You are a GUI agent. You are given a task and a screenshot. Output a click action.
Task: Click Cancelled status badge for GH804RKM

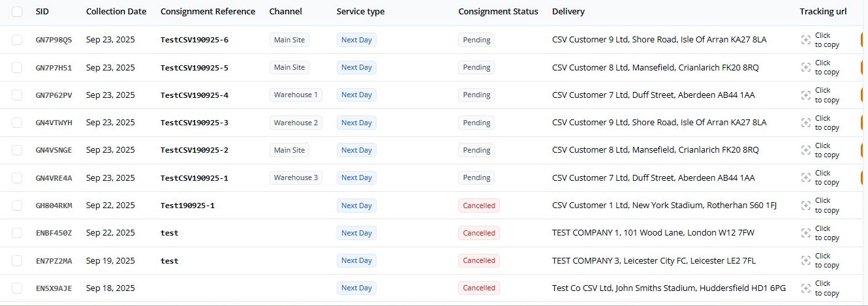pyautogui.click(x=478, y=206)
